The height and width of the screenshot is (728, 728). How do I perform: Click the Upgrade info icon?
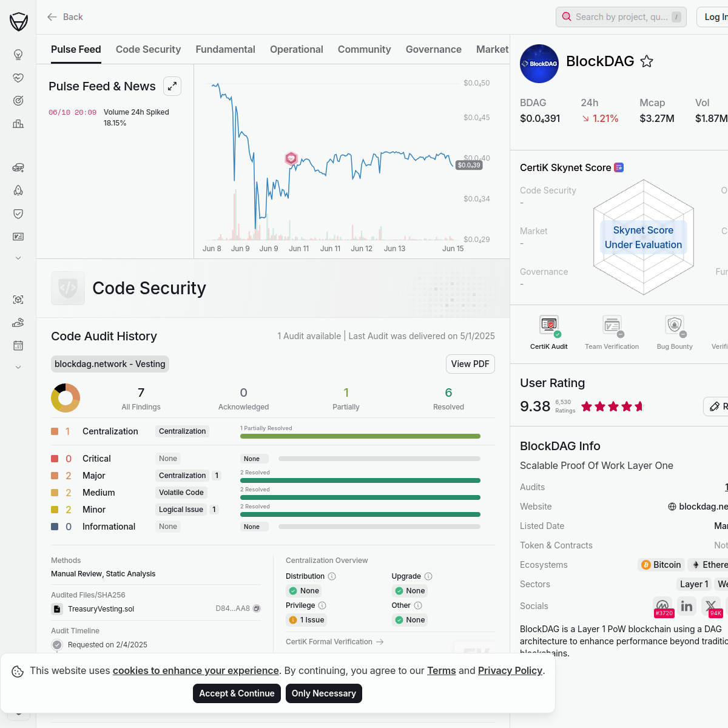coord(428,576)
